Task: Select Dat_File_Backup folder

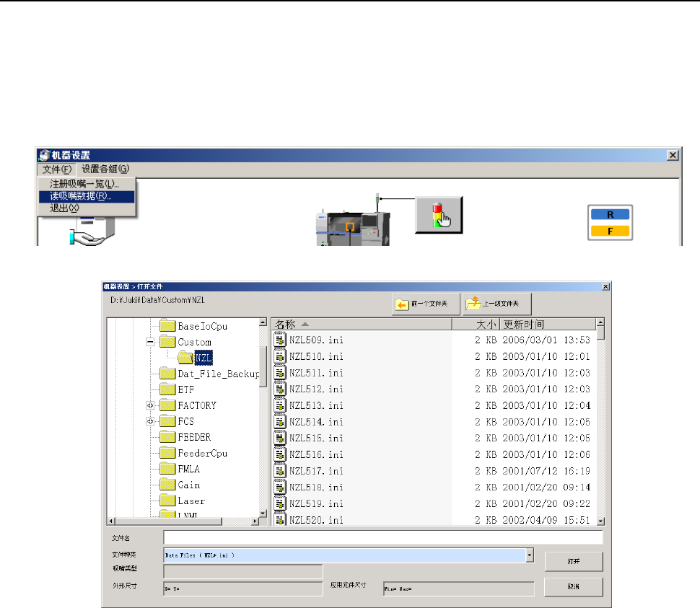Action: click(219, 374)
